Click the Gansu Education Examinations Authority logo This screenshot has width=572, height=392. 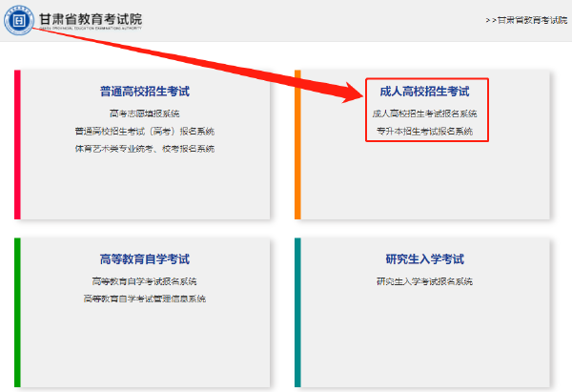[x=19, y=20]
